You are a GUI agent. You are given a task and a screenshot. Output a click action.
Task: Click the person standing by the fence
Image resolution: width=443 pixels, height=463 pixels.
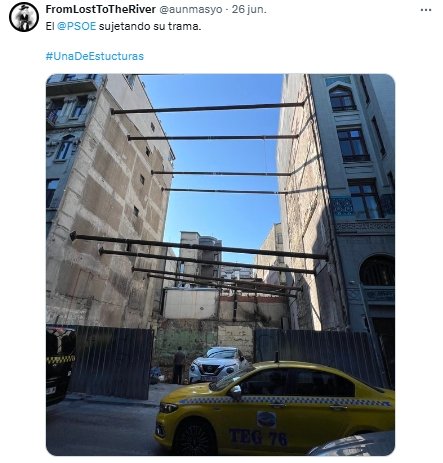[179, 365]
